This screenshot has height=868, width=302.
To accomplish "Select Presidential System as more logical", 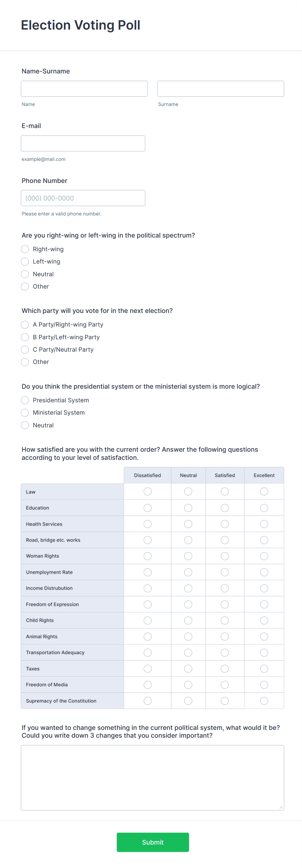I will tap(25, 400).
